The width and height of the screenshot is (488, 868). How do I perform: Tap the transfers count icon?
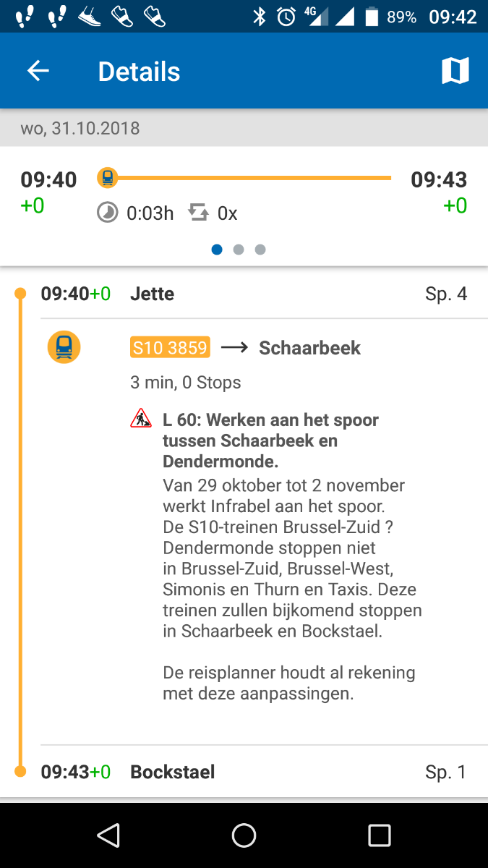(x=198, y=213)
